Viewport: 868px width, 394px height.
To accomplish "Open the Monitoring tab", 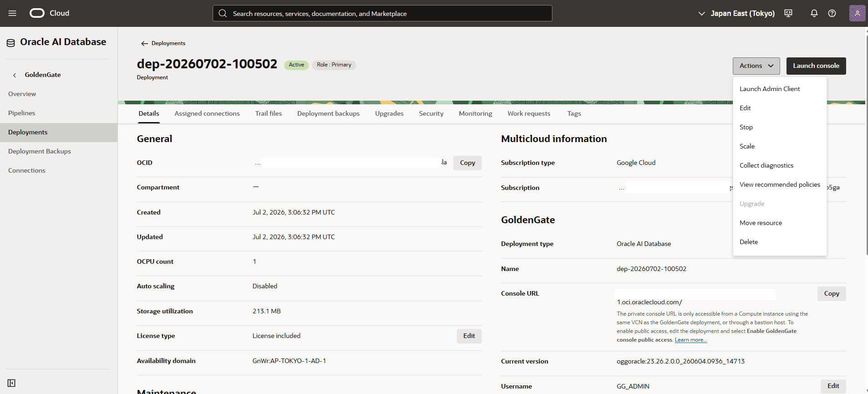I will click(475, 113).
